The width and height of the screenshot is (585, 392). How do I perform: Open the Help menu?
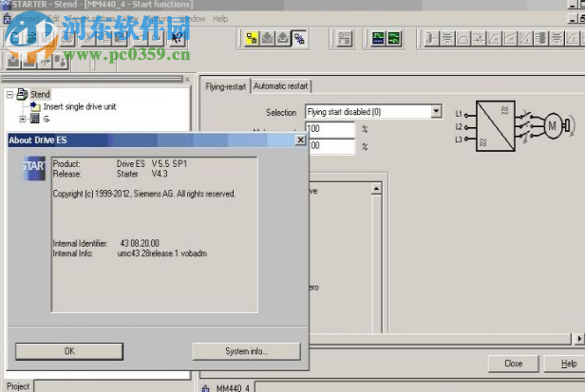(220, 19)
